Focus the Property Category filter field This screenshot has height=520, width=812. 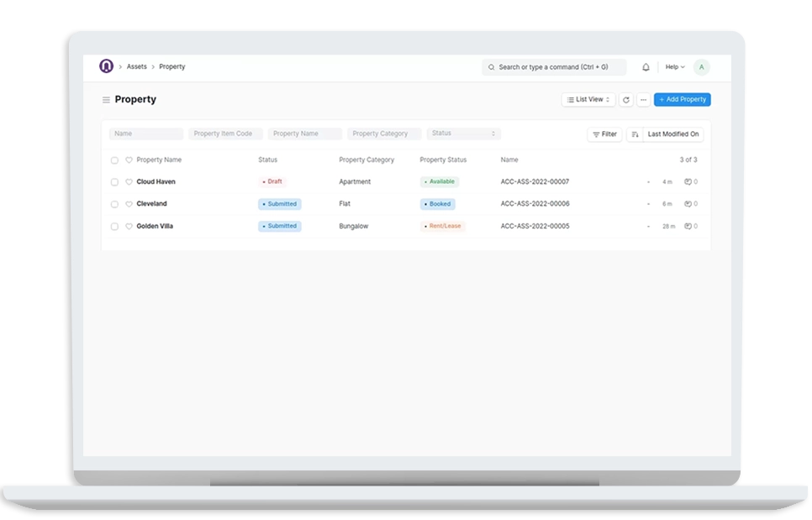384,134
